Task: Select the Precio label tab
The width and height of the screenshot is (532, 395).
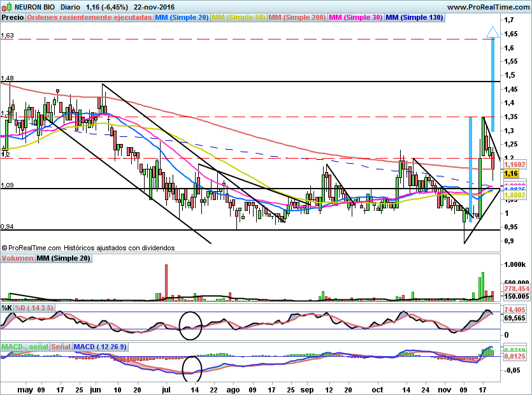Action: point(13,18)
